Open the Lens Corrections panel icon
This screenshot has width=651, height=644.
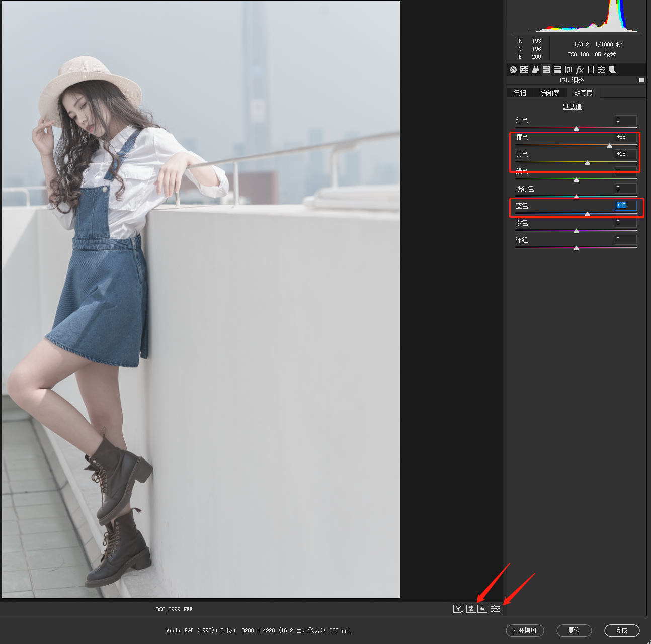tap(568, 70)
